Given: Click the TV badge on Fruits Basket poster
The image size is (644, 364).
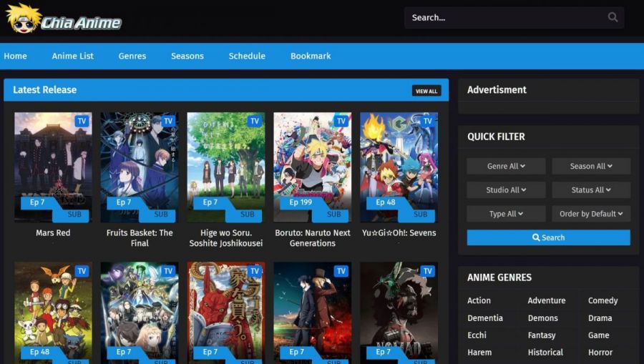Looking at the screenshot, I should click(x=168, y=121).
